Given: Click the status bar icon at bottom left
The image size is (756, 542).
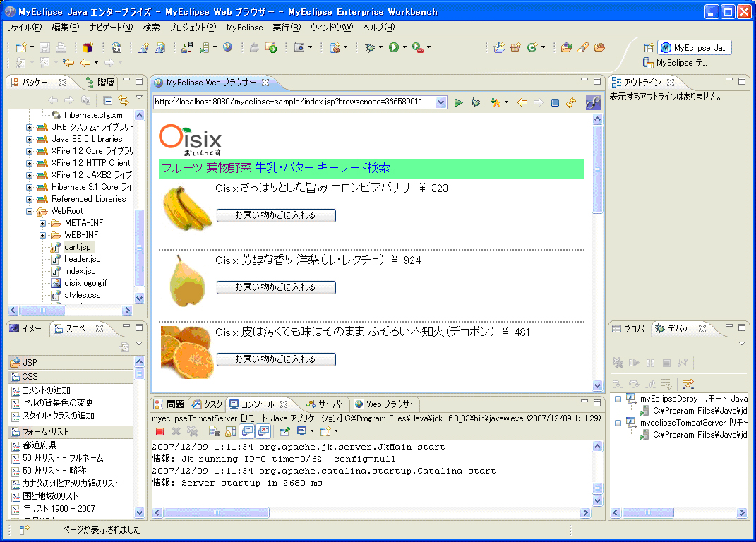Looking at the screenshot, I should [24, 529].
